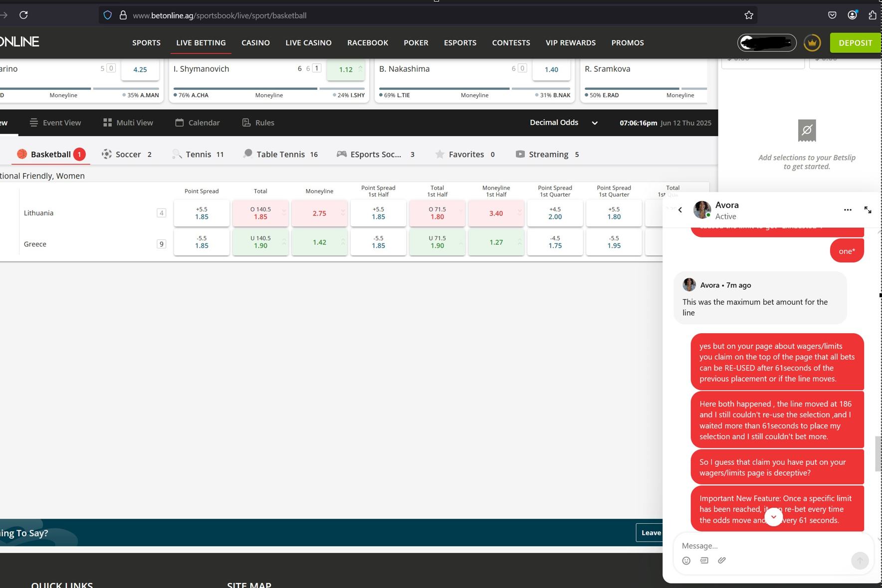882x588 pixels.
Task: Click the gold crown VIP icon
Action: click(812, 43)
